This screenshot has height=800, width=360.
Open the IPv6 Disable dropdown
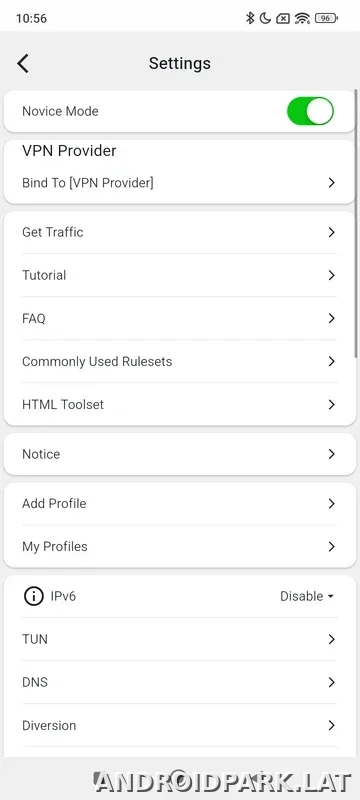pyautogui.click(x=307, y=596)
